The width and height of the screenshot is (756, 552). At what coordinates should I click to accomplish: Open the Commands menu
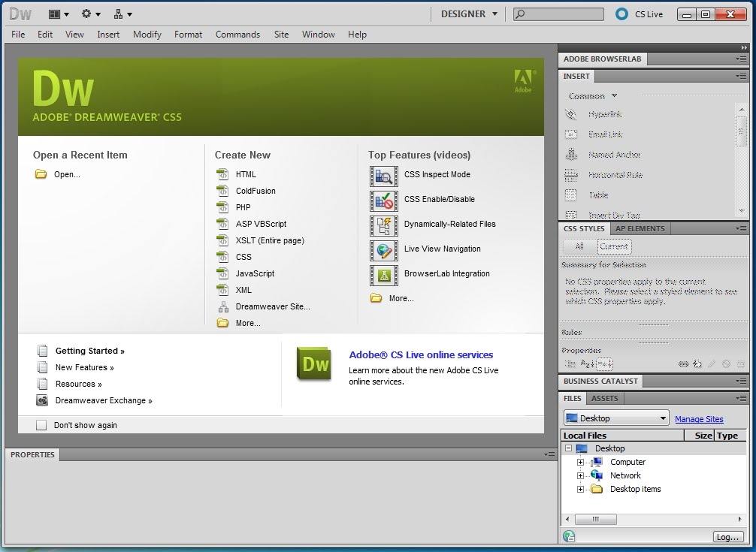[237, 35]
